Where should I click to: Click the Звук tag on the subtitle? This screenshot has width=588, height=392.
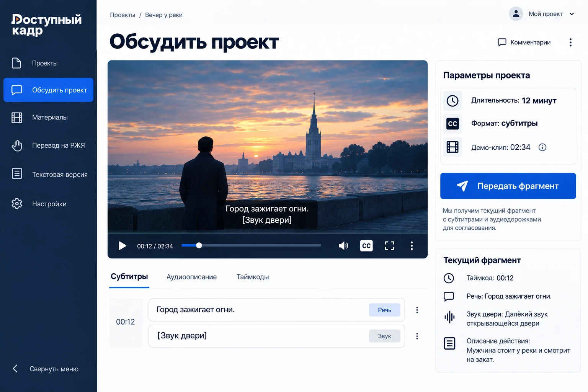tap(385, 336)
